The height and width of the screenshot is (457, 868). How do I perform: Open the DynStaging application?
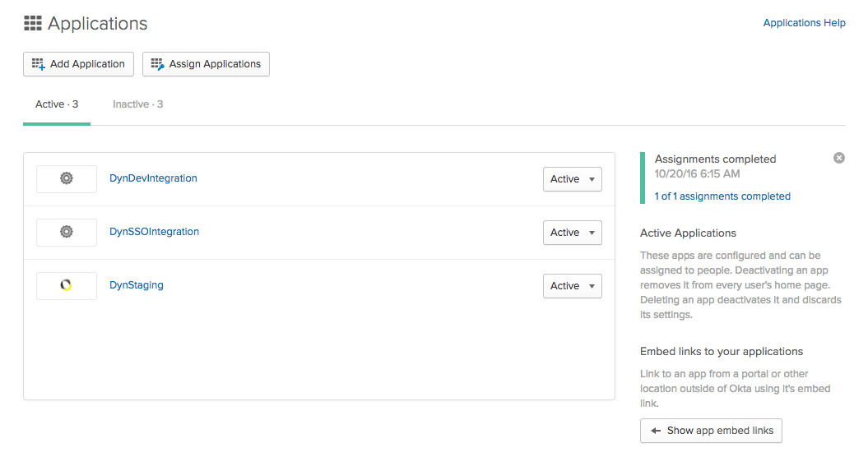pyautogui.click(x=137, y=285)
